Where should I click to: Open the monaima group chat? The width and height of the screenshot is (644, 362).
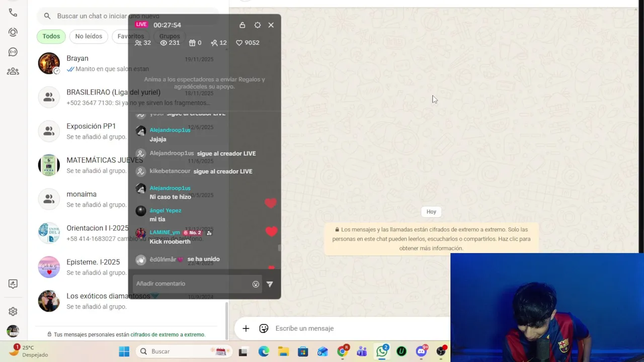click(128, 199)
